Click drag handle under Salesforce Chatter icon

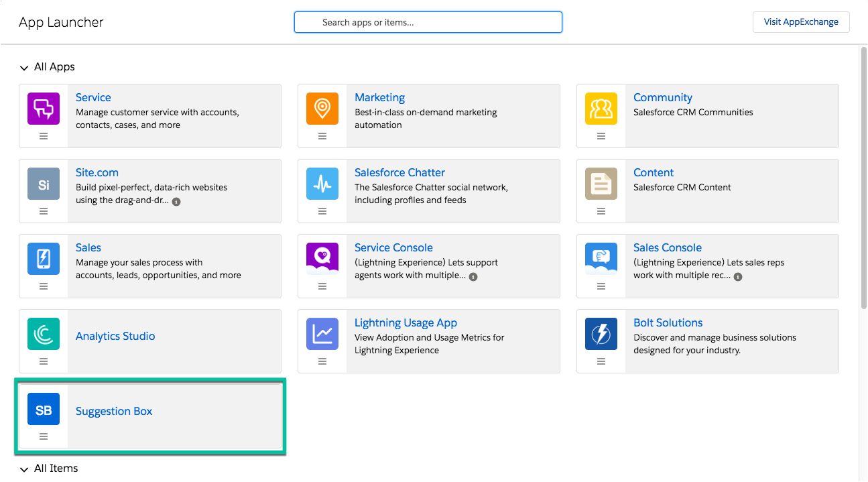click(x=322, y=211)
